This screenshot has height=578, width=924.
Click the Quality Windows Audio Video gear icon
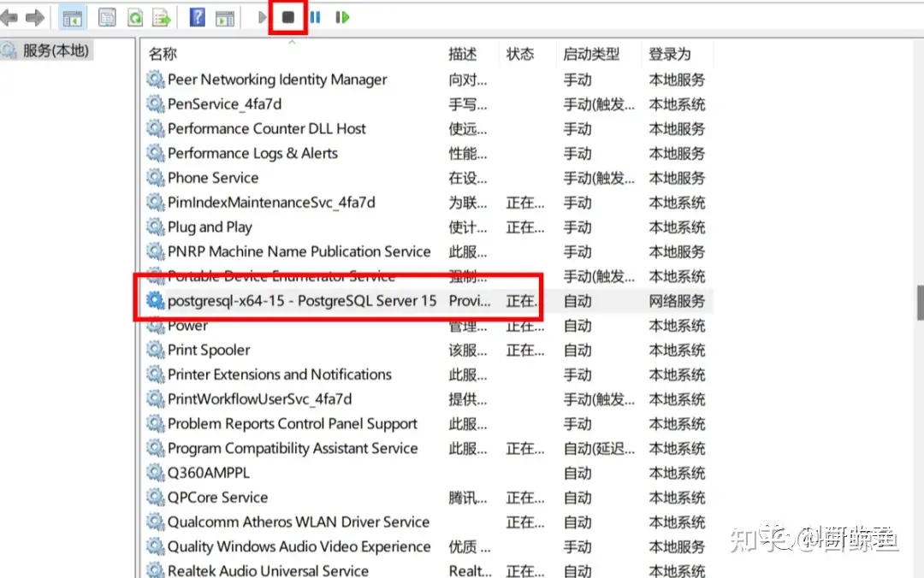tap(155, 546)
